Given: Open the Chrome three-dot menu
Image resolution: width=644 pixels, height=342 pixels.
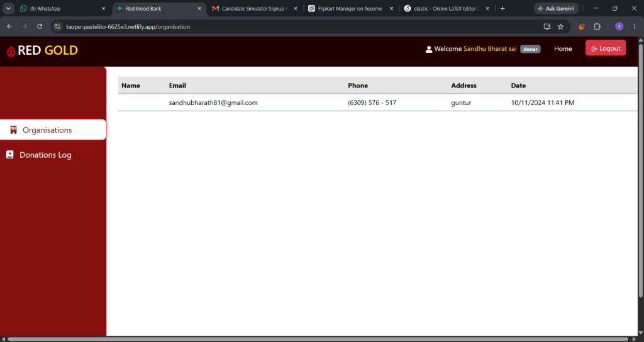Looking at the screenshot, I should pyautogui.click(x=635, y=26).
